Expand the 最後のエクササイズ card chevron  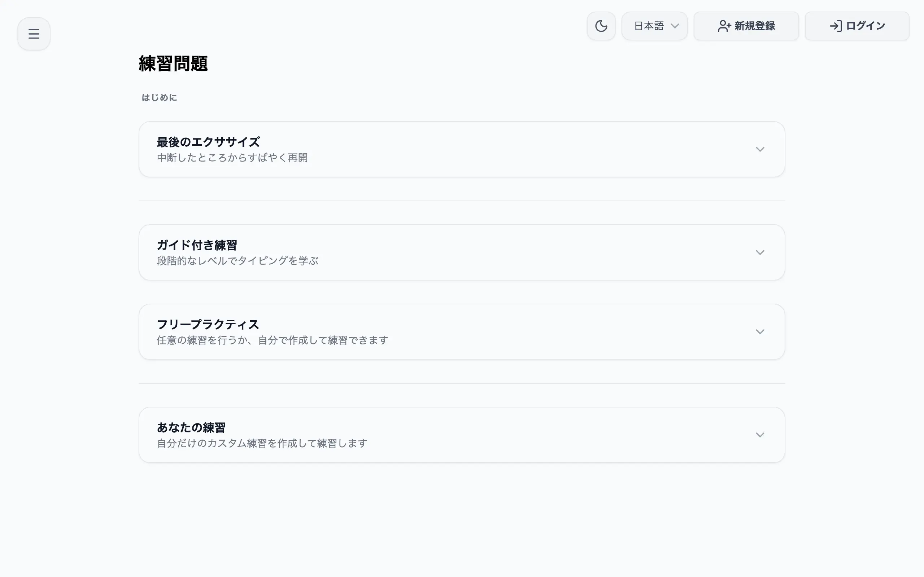tap(760, 149)
